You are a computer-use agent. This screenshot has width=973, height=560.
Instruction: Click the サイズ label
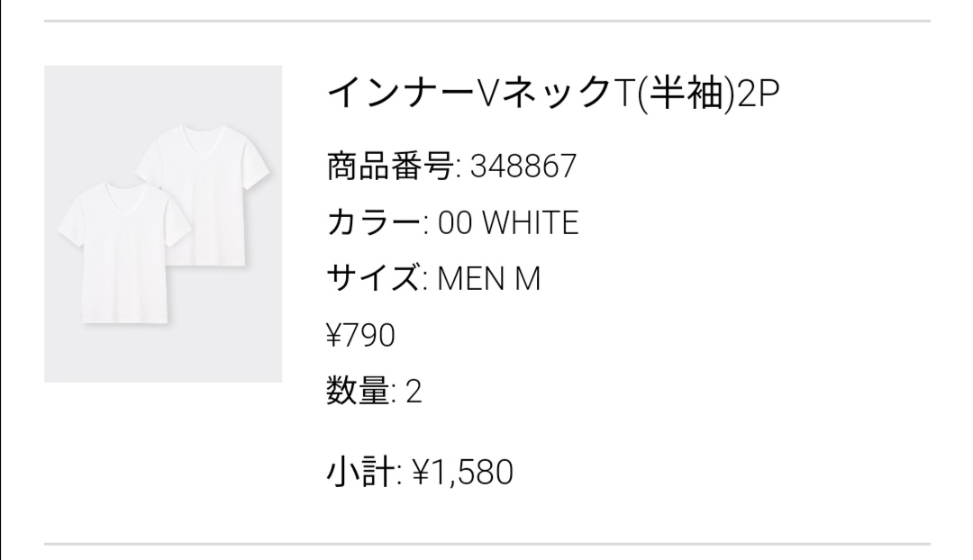[x=373, y=279]
